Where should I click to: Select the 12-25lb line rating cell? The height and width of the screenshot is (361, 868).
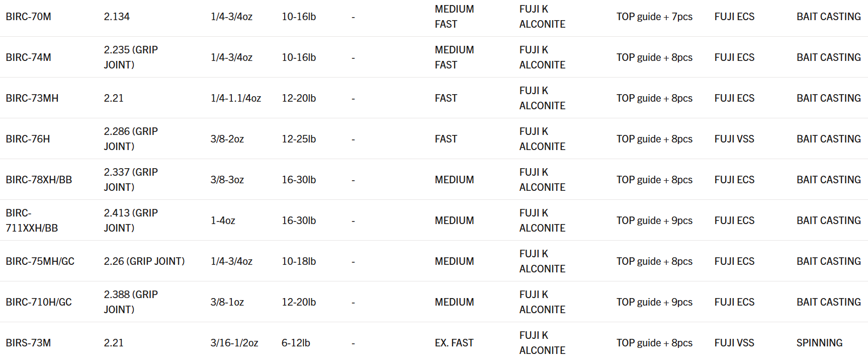[x=299, y=139]
